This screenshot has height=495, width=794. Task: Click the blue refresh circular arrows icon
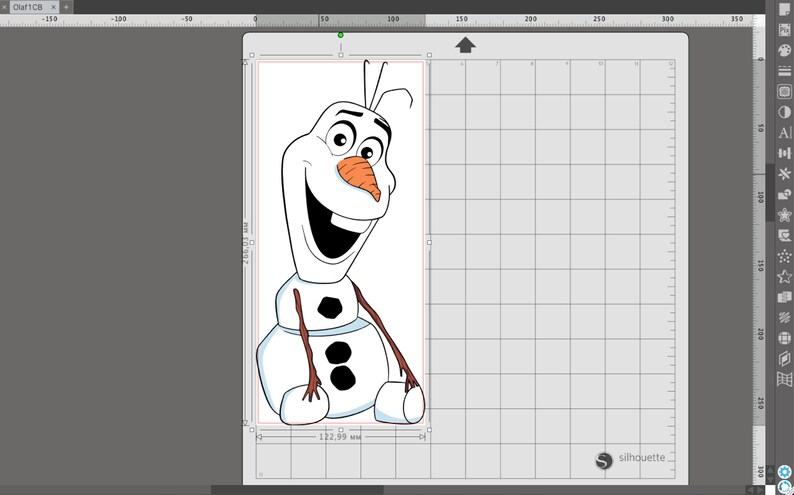click(784, 487)
